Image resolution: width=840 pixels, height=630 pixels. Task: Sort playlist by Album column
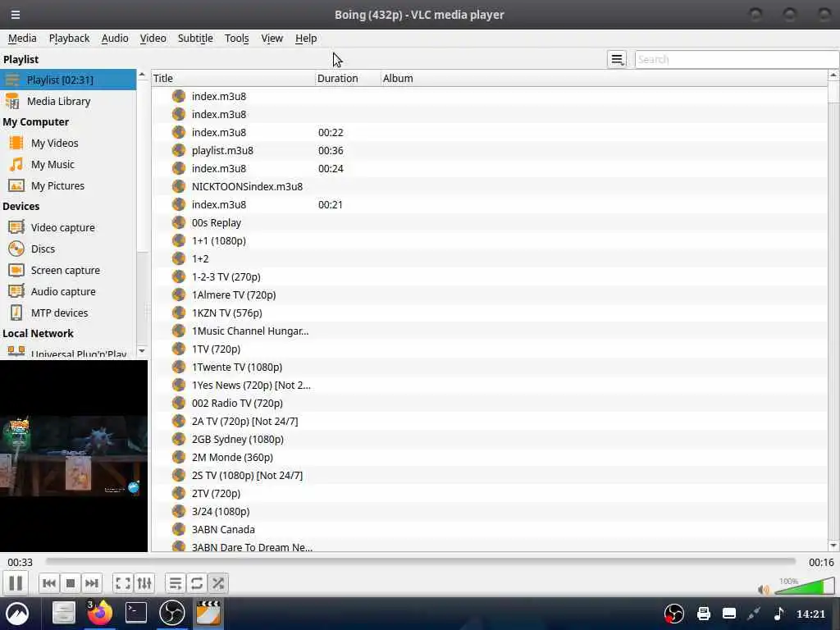point(604,78)
